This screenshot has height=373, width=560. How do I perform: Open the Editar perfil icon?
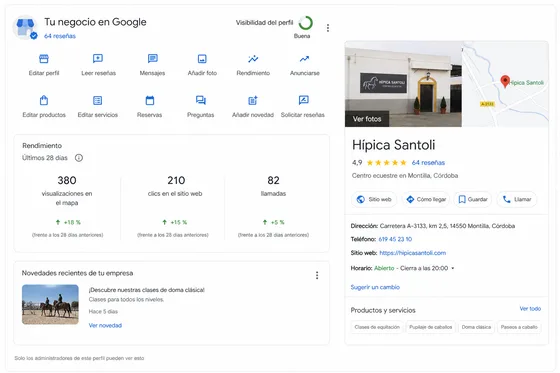[44, 59]
